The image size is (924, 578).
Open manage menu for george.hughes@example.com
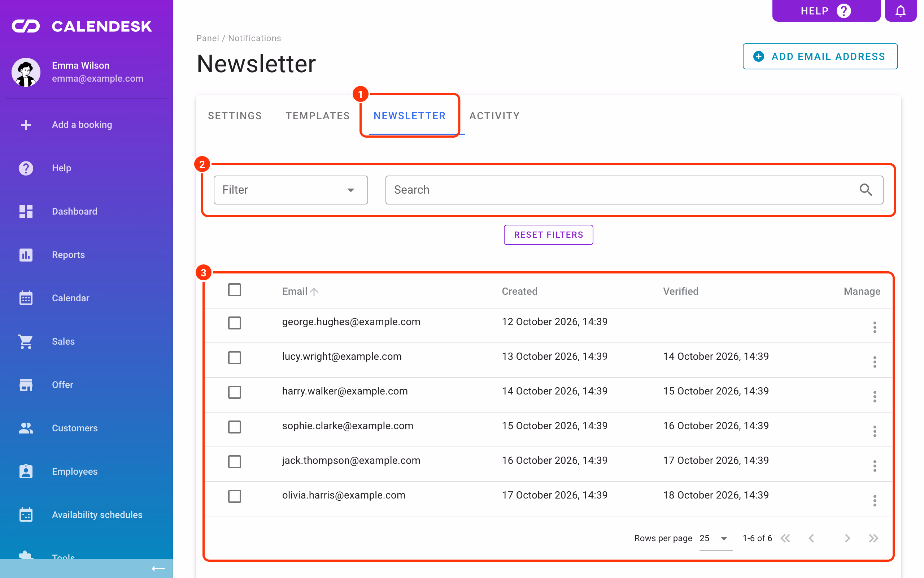click(874, 327)
